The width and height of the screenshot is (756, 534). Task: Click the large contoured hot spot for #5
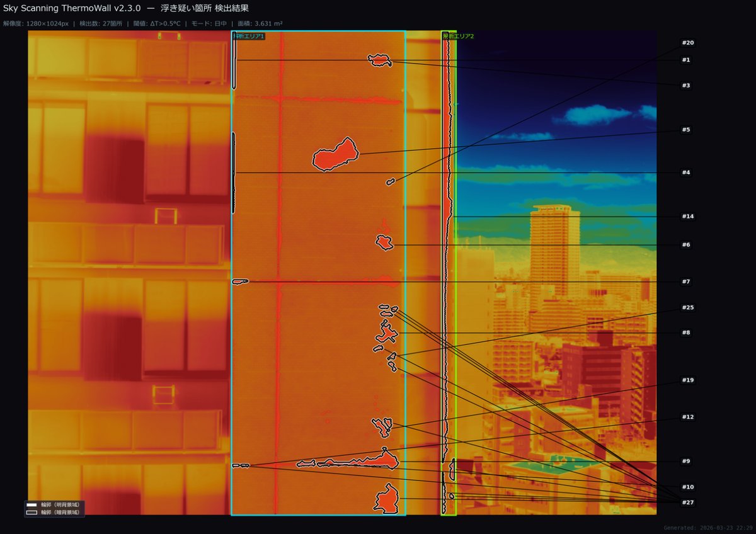point(336,156)
